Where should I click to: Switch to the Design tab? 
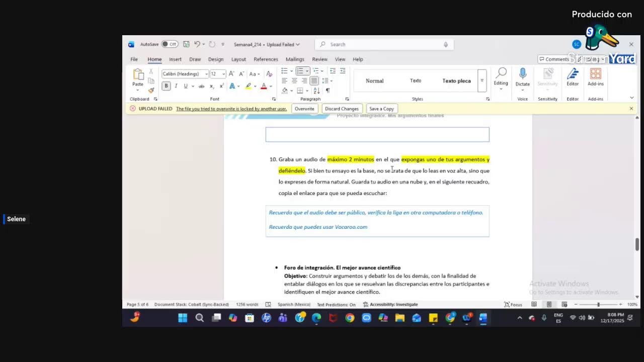(x=216, y=59)
